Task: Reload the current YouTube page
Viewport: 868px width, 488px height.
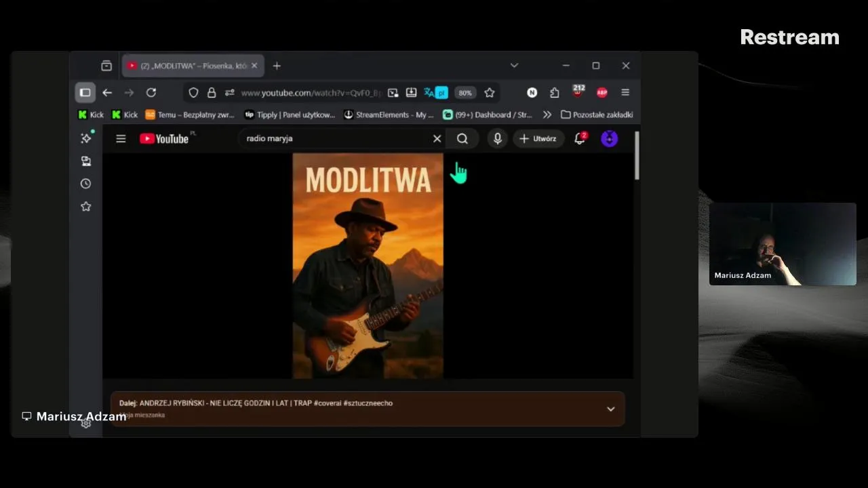Action: pos(151,93)
